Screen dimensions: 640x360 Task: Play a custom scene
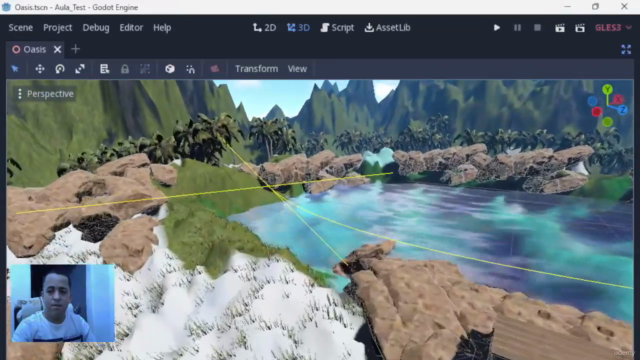580,28
